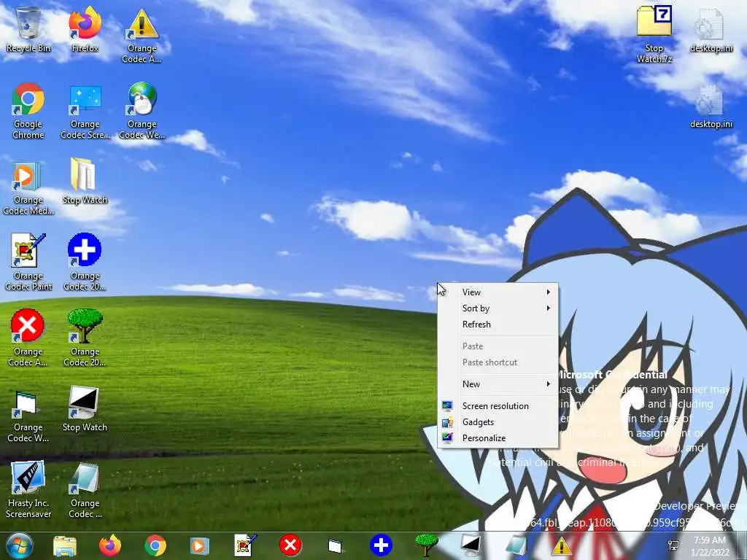Select the Orange Codec Med... desktop icon
This screenshot has width=747, height=560.
[x=28, y=187]
